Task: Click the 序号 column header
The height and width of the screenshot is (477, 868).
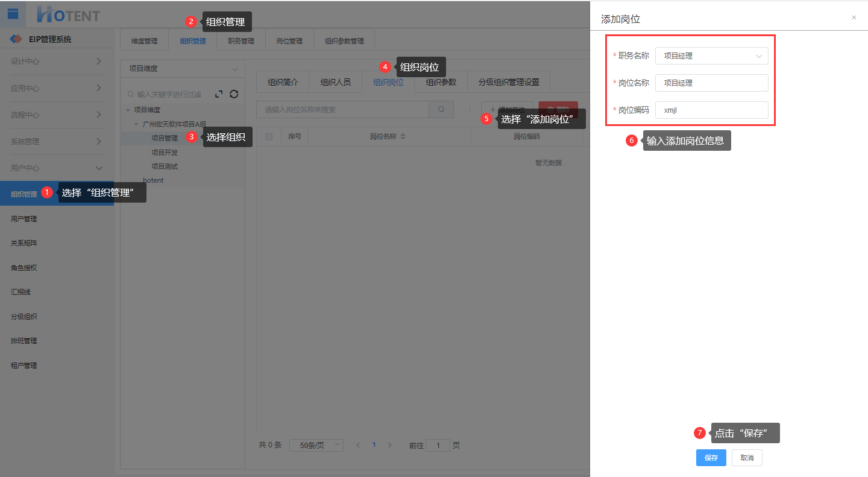Action: tap(295, 137)
